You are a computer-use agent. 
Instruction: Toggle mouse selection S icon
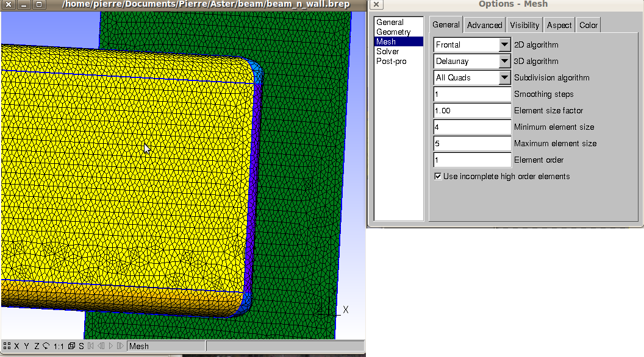coord(82,346)
